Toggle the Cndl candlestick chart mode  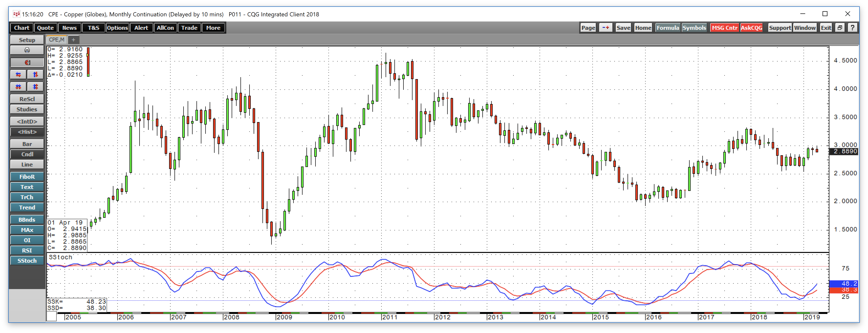click(27, 154)
